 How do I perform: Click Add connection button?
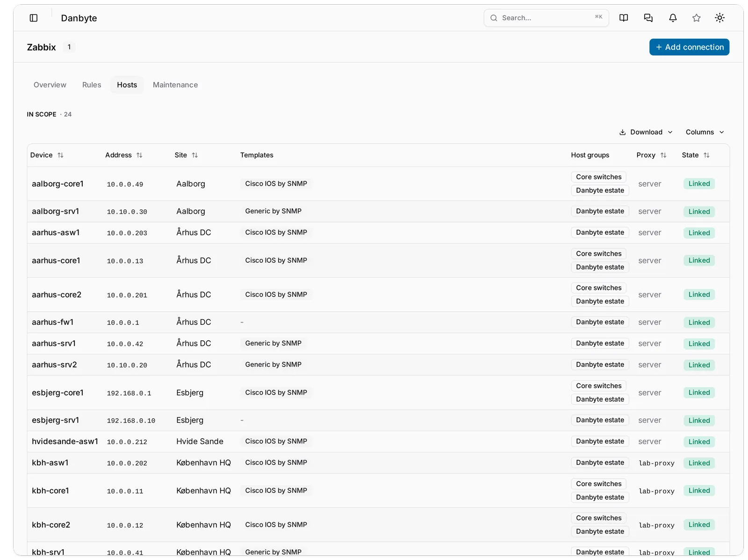[x=689, y=47]
